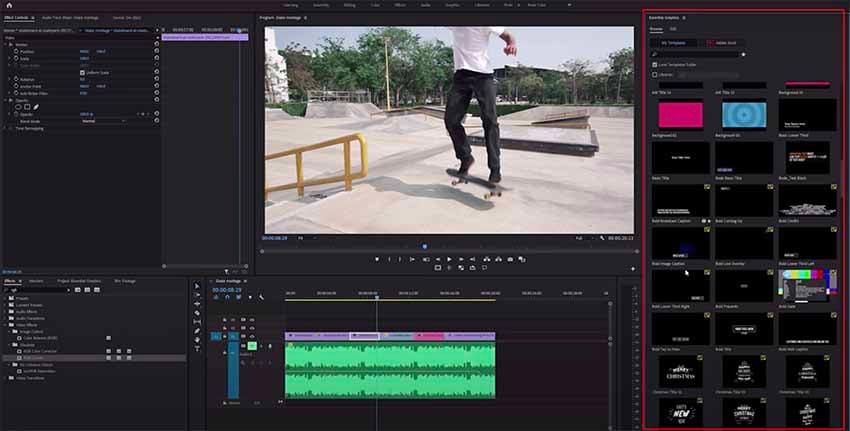
Task: Click the Adobe Stock button
Action: pos(719,44)
